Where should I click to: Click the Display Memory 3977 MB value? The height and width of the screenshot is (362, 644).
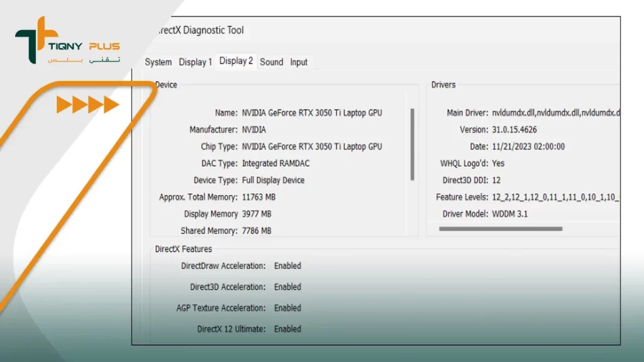pyautogui.click(x=257, y=214)
